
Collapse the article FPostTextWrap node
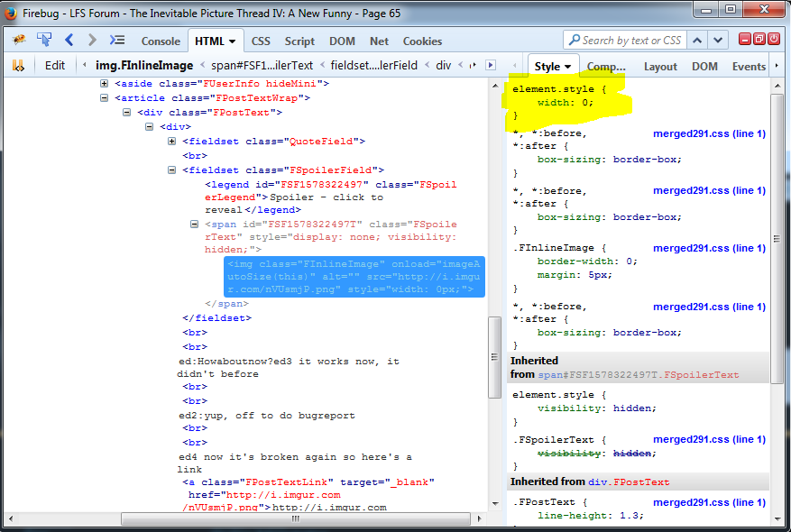(x=104, y=97)
